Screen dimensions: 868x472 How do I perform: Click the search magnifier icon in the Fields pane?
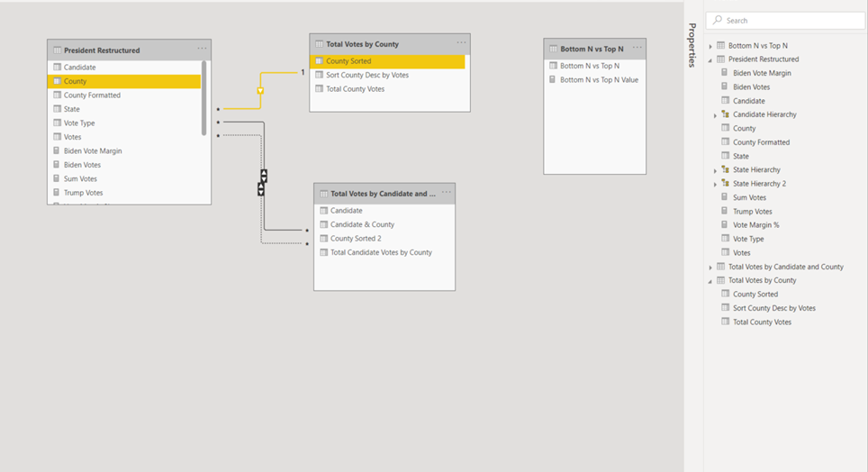coord(718,20)
